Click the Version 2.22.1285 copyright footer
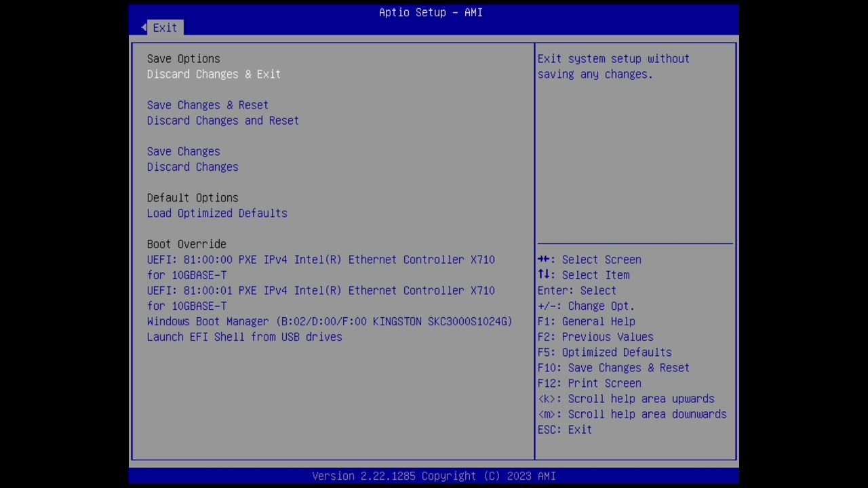Screen dimensions: 868x488 pyautogui.click(x=434, y=476)
